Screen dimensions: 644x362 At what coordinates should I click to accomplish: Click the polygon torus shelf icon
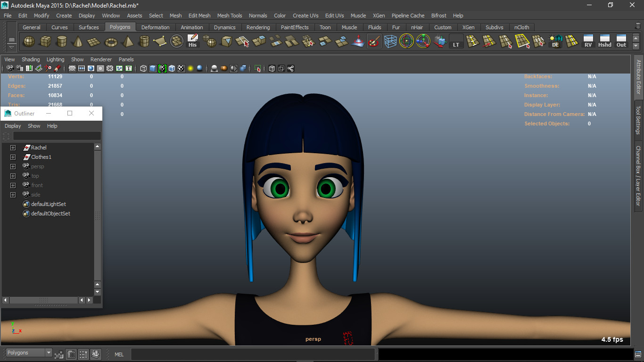tap(111, 42)
